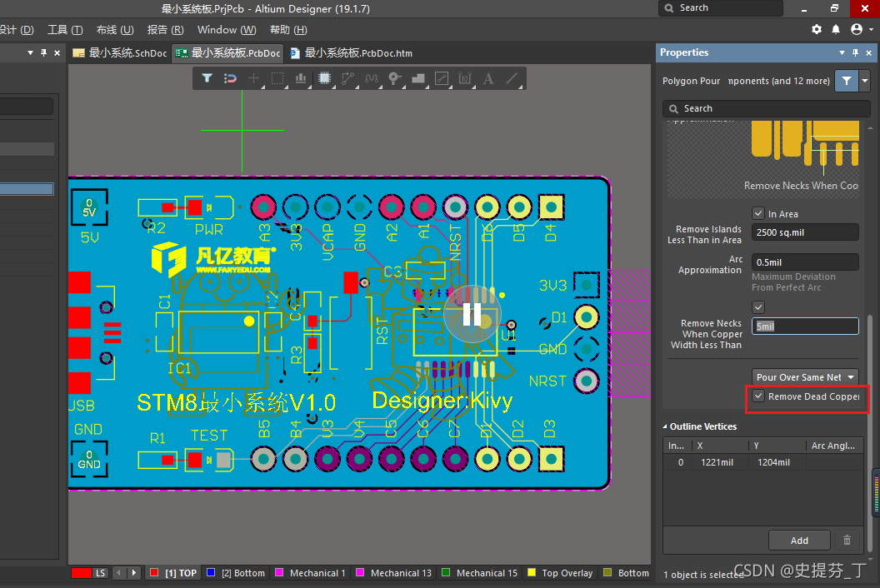Select the Top Overlay layer tab
Screen dimensions: 880x588
click(560, 573)
